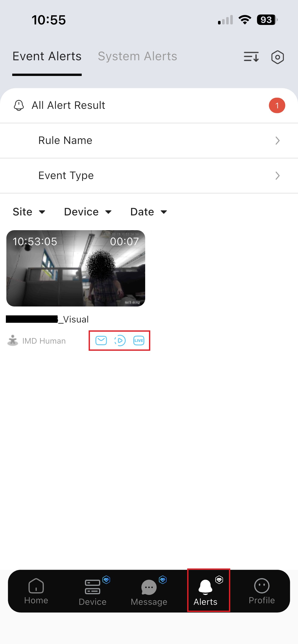Play back the alert recording clip
This screenshot has width=298, height=644.
[x=120, y=341]
